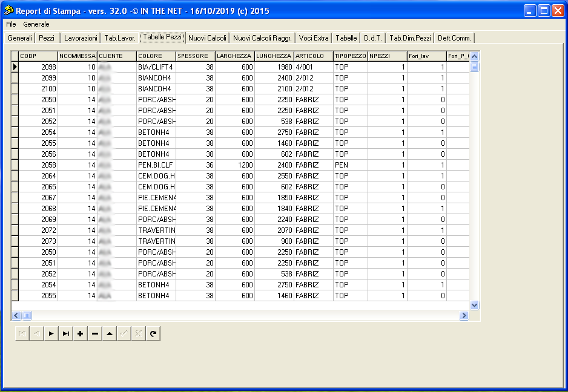Select cell with CODP 2064
The height and width of the screenshot is (392, 568).
point(38,176)
